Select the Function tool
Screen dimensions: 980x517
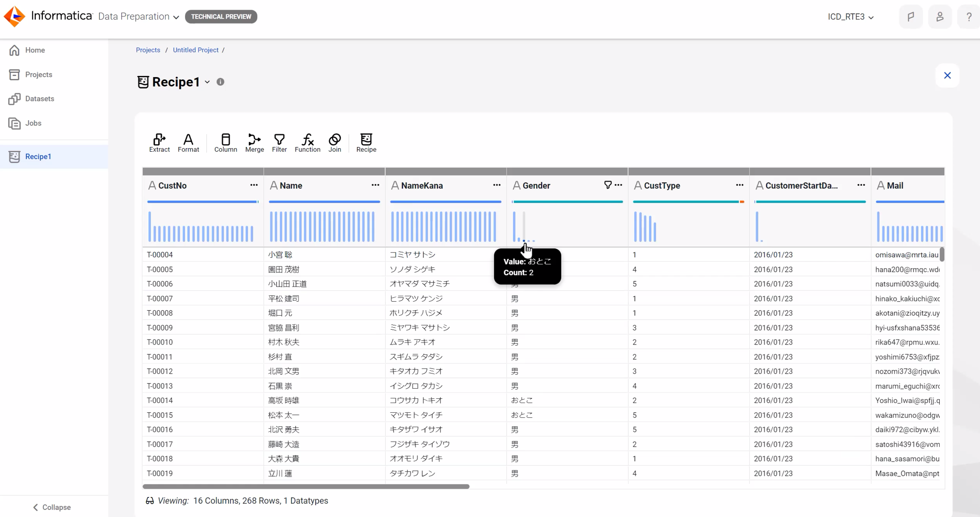tap(307, 143)
